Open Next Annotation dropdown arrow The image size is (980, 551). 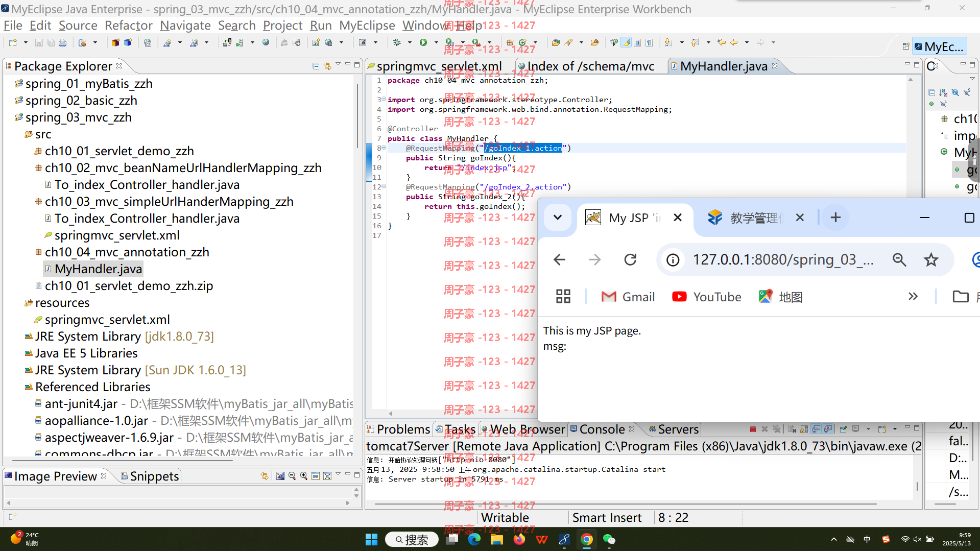pyautogui.click(x=681, y=43)
